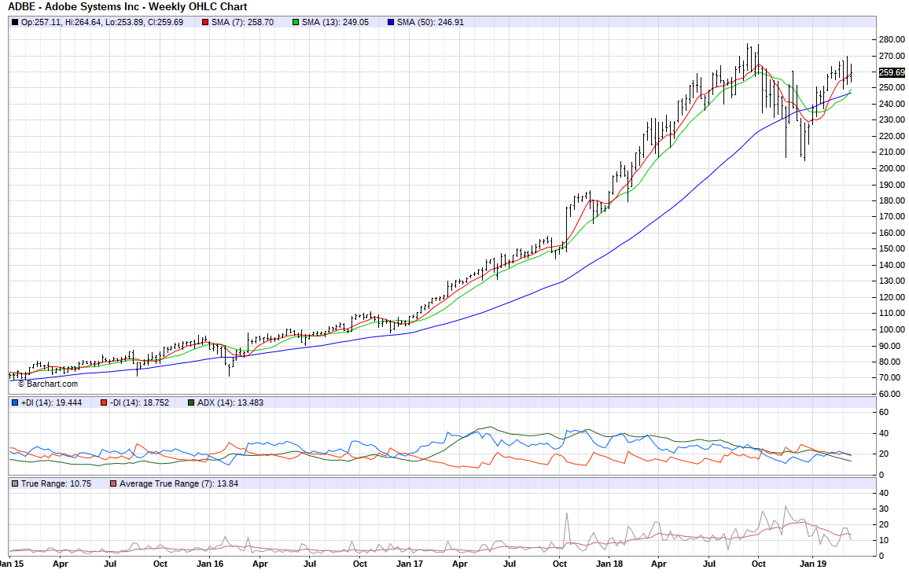Click the 'True Range: 10.75' legend label
The width and height of the screenshot is (909, 588).
pos(57,483)
